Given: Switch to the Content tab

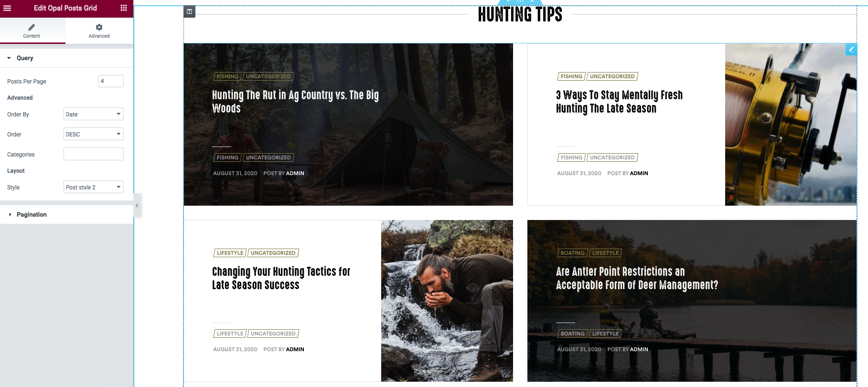Looking at the screenshot, I should 32,31.
